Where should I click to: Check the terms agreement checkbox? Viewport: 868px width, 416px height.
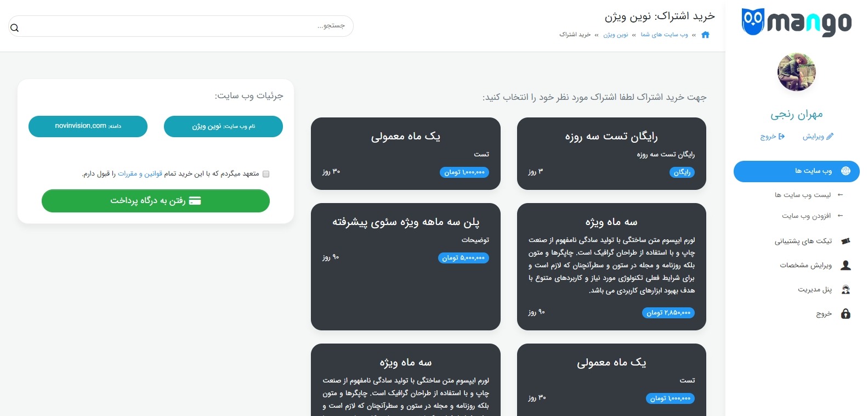(x=266, y=174)
